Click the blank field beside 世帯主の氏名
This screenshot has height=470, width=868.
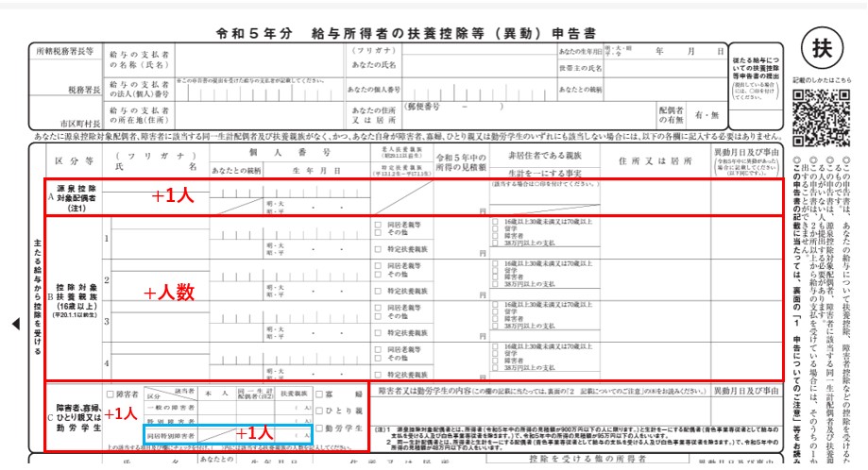(x=664, y=69)
